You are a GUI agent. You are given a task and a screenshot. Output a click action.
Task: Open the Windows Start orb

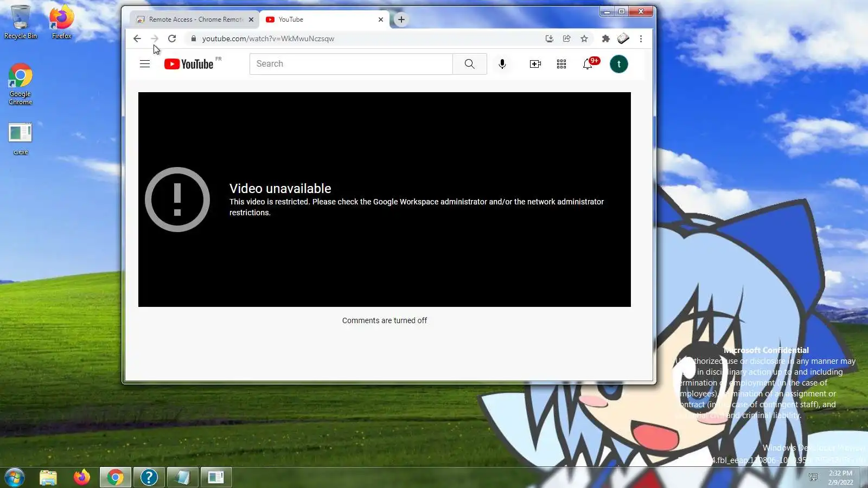coord(15,478)
